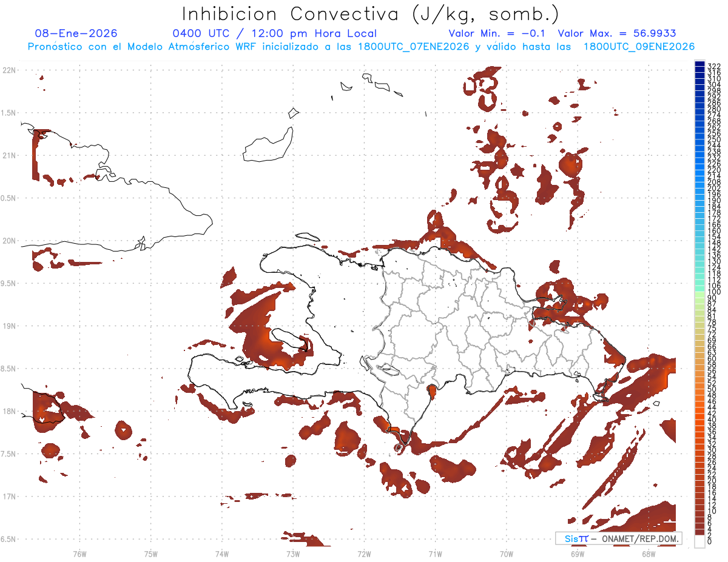
Task: Click the '100' color bar label
Action: coord(714,292)
